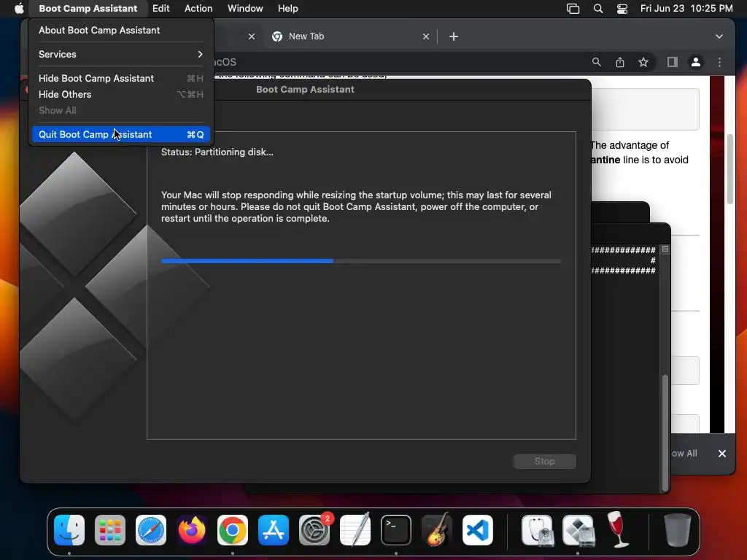
Task: Open Trash from the Dock
Action: [x=677, y=530]
